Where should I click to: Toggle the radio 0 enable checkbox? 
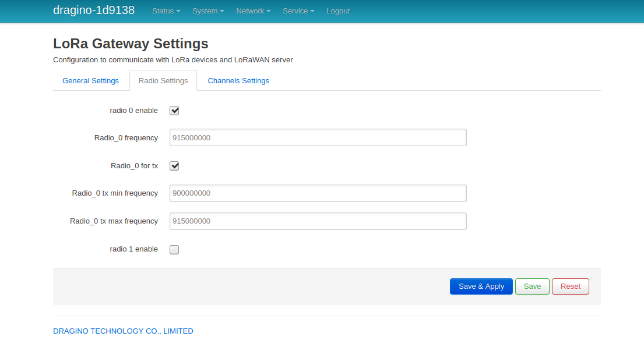click(174, 111)
